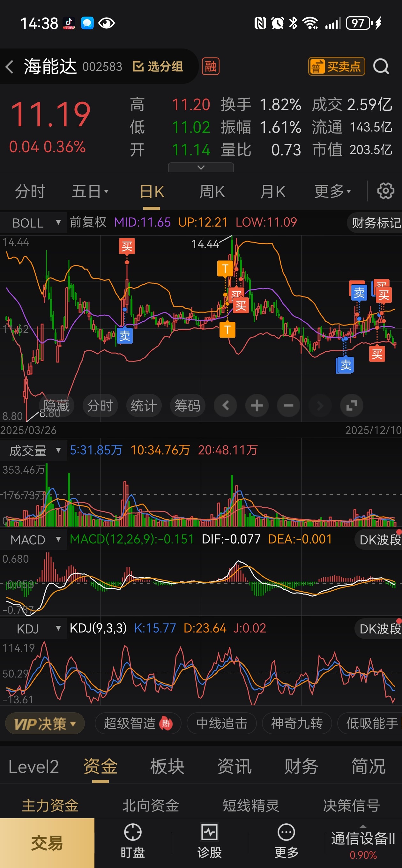Image resolution: width=402 pixels, height=868 pixels.
Task: Tap the bottom blue 卖 marker
Action: pyautogui.click(x=345, y=365)
